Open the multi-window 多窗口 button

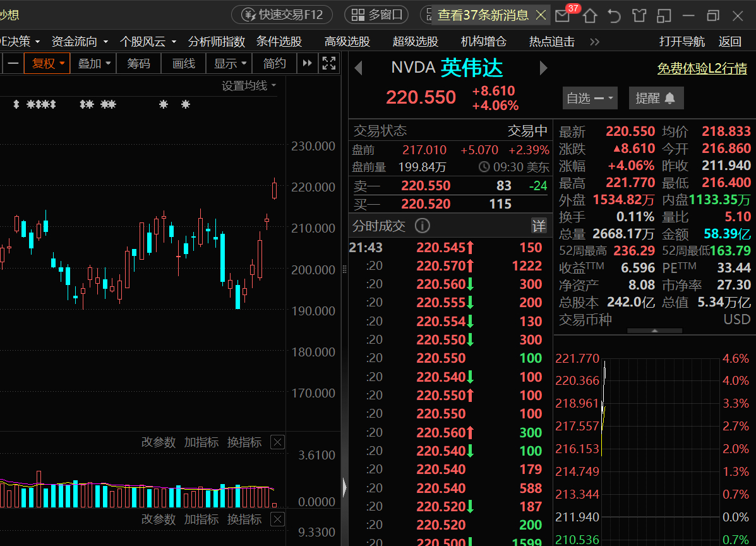(x=376, y=15)
